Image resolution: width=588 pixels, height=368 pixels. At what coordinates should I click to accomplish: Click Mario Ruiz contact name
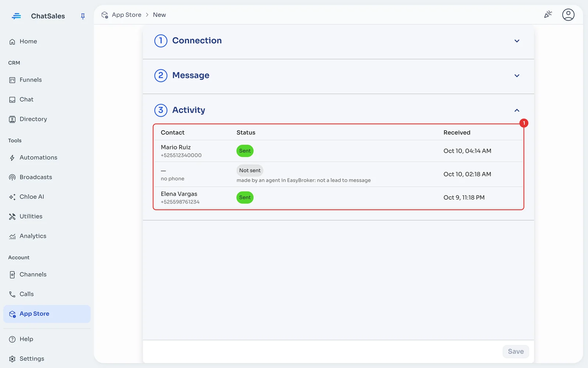(176, 147)
